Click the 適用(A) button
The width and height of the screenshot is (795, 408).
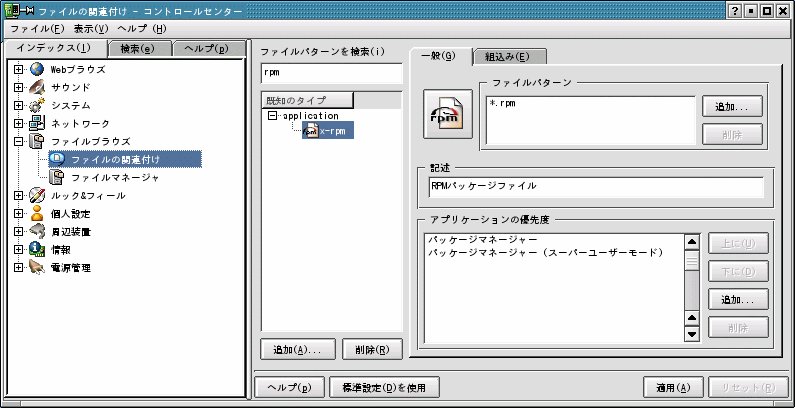coord(673,388)
